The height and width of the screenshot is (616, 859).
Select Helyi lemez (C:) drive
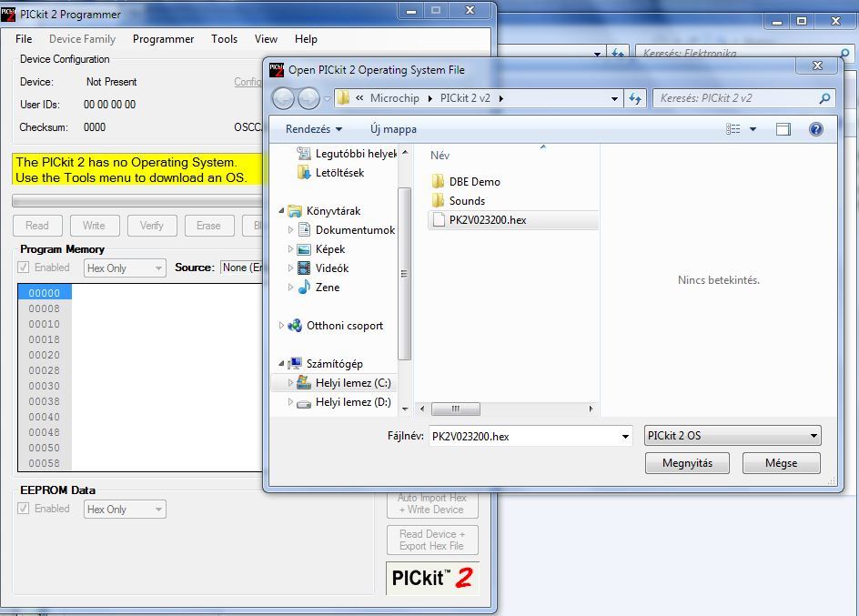(x=343, y=383)
